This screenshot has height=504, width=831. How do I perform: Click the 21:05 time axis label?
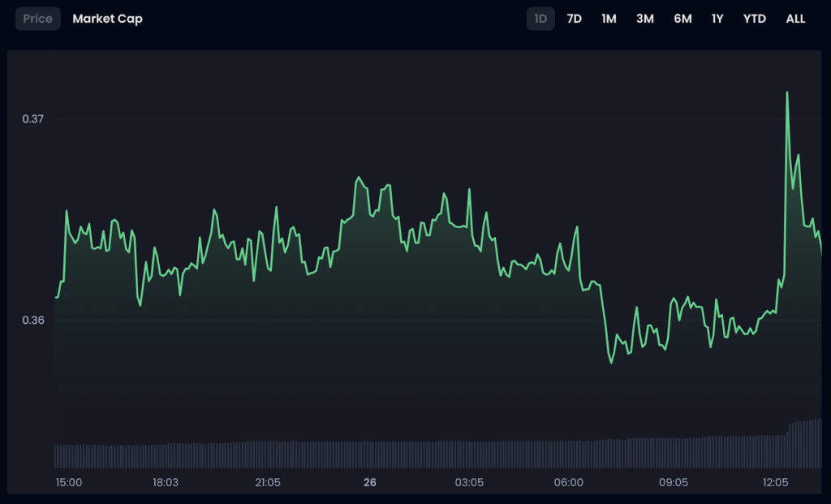click(268, 483)
